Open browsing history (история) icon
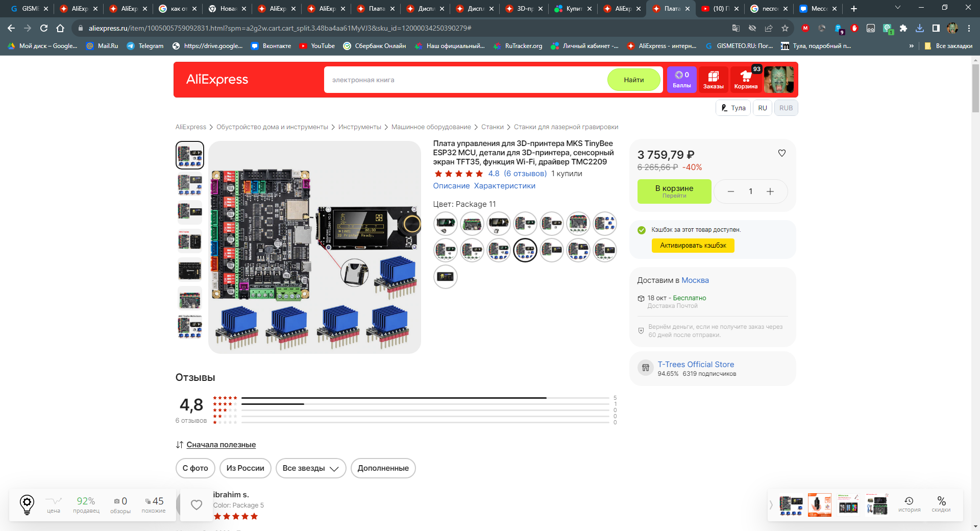 pos(909,504)
